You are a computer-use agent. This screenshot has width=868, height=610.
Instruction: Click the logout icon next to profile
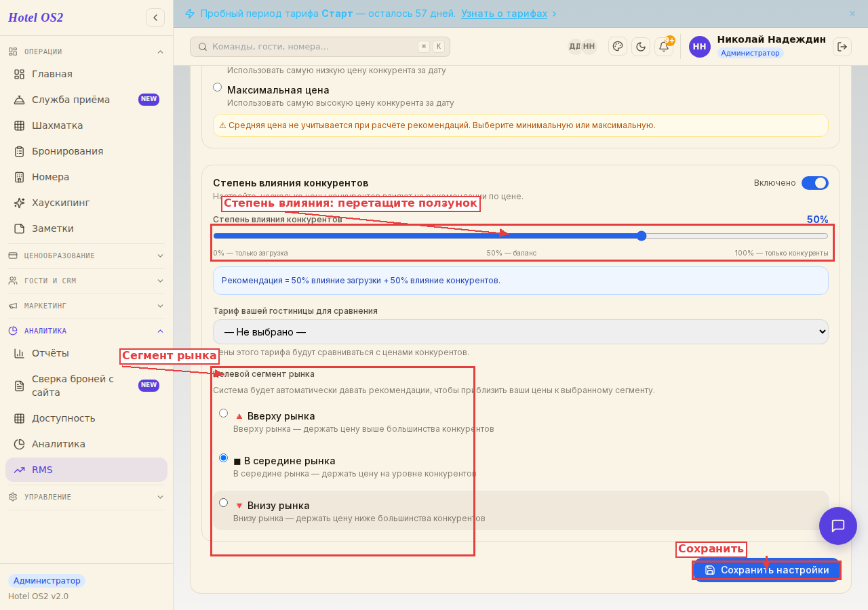point(842,46)
